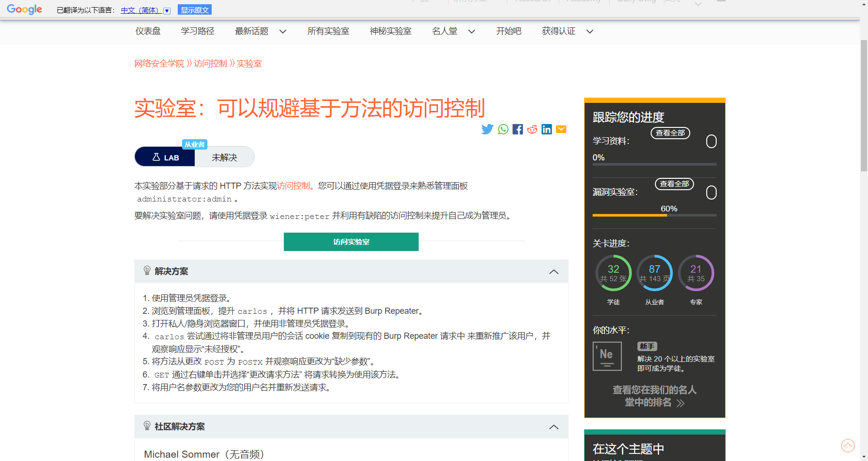Share the lab on Twitter

tap(487, 129)
